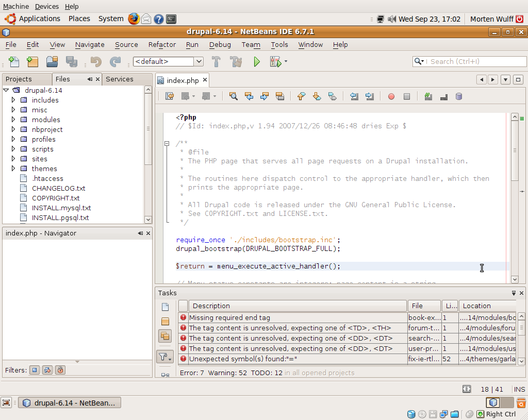Toggle show tasks for current file only
The height and width of the screenshot is (420, 528).
pos(165,307)
